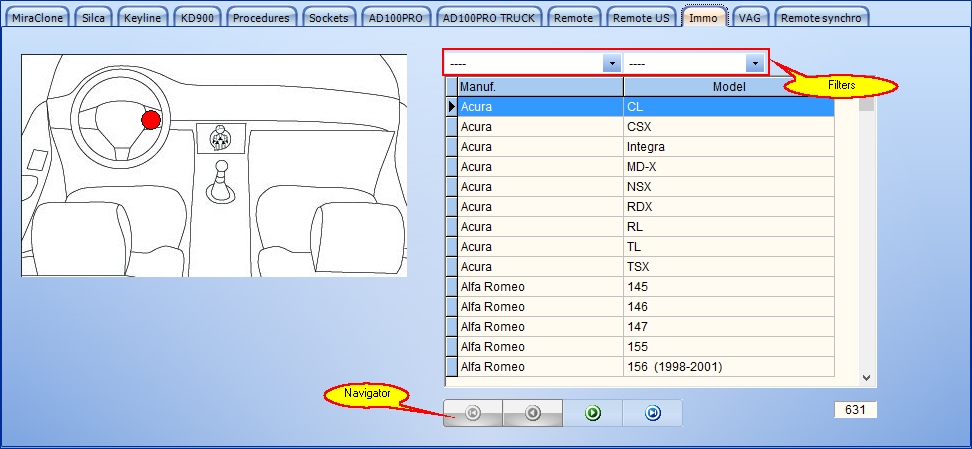Open the Remote tab

tap(573, 17)
